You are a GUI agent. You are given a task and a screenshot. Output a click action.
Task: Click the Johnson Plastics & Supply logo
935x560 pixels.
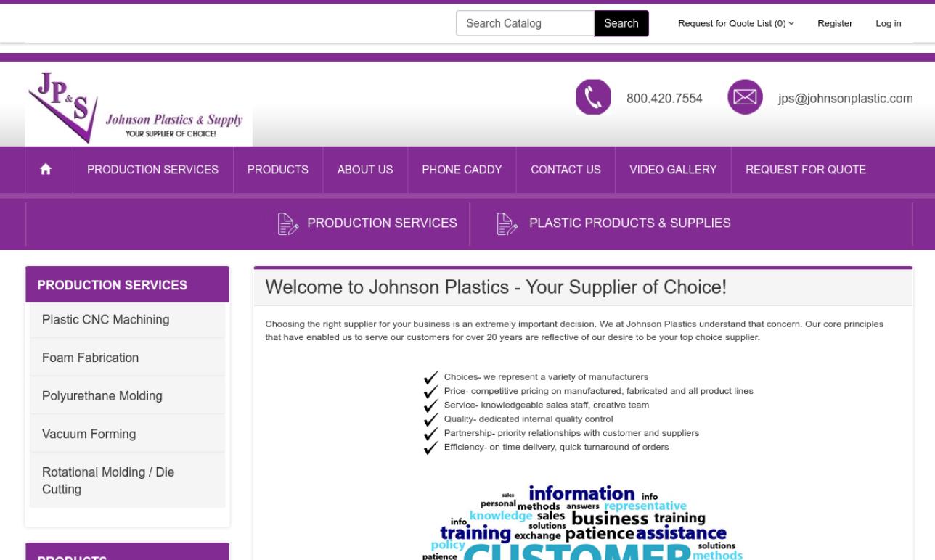139,108
